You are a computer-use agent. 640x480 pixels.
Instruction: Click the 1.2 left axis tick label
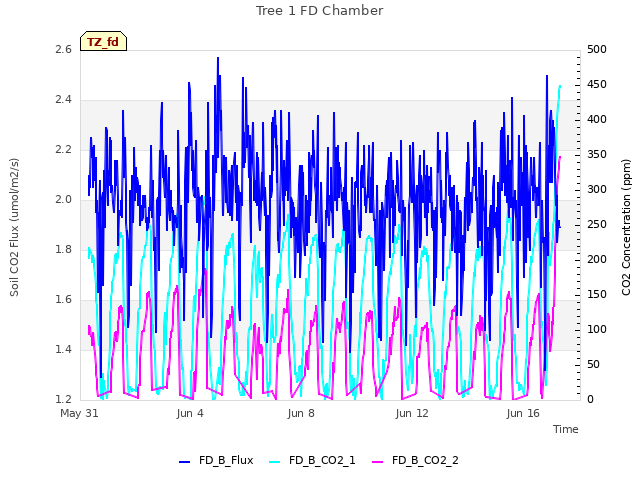pos(64,399)
